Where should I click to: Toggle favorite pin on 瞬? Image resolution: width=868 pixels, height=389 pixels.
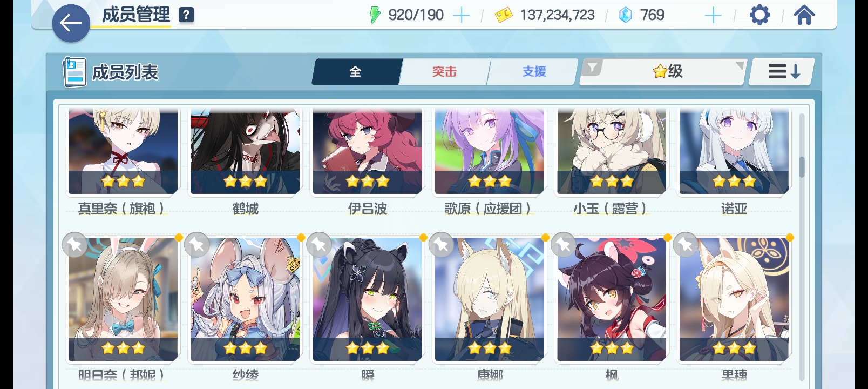click(319, 245)
